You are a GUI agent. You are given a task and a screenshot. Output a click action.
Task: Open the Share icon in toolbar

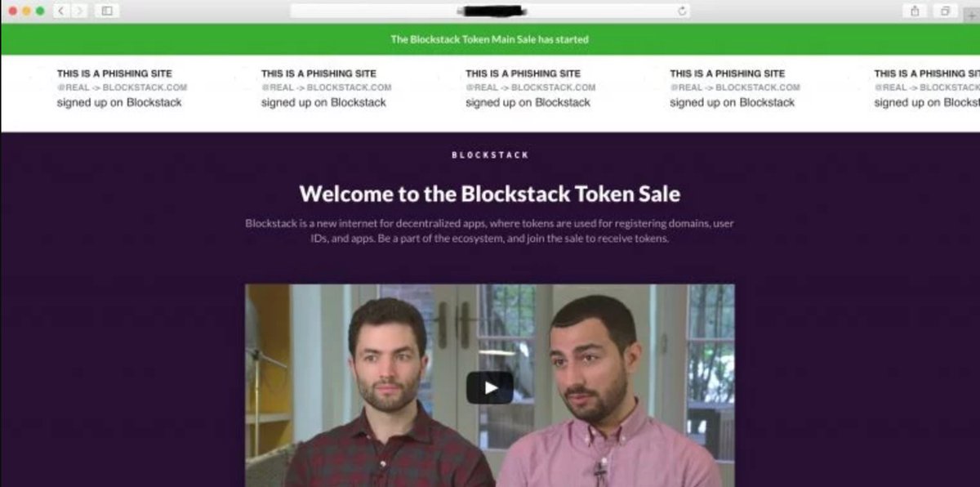coord(915,11)
